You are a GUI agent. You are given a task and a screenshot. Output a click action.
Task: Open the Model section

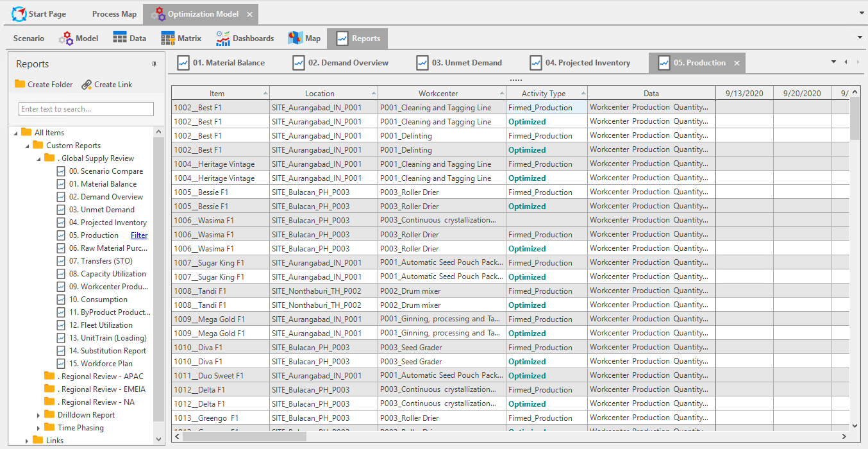tap(79, 38)
